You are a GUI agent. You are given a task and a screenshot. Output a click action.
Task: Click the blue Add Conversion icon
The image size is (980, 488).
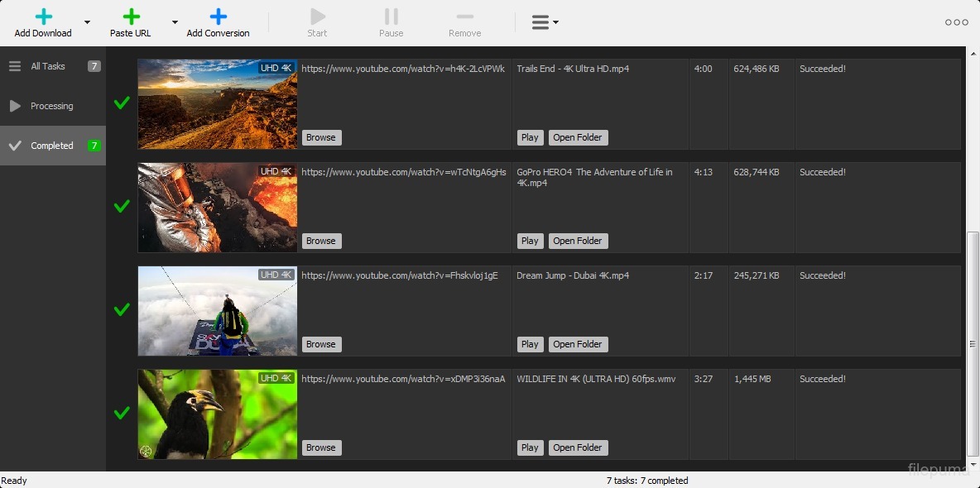click(218, 17)
